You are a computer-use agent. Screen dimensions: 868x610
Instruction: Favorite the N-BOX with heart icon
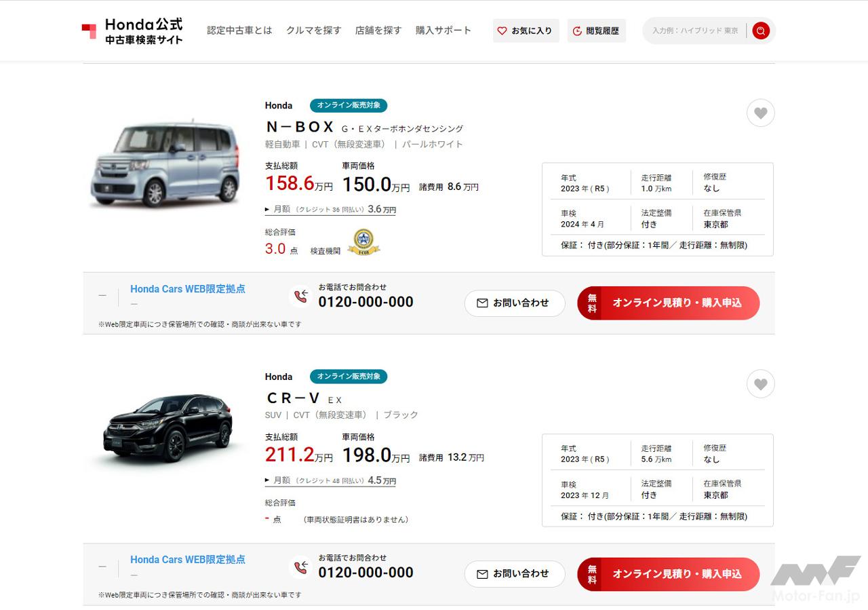coord(760,113)
